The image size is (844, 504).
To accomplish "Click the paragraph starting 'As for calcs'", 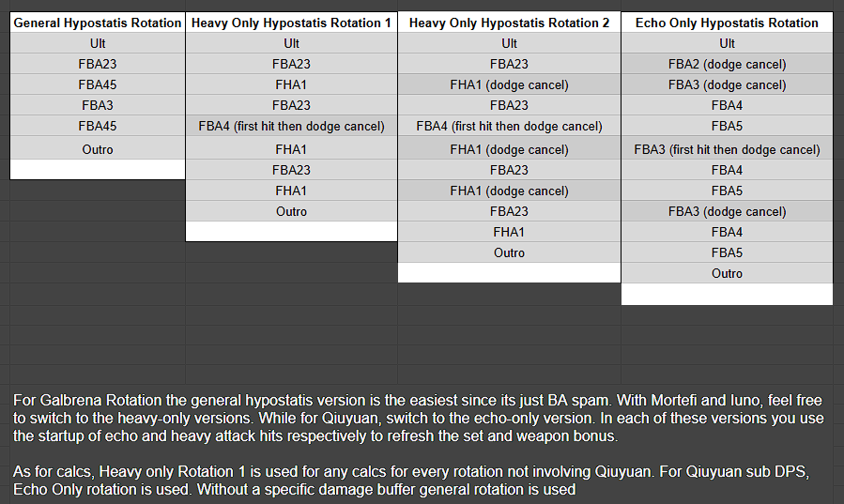I will click(411, 481).
